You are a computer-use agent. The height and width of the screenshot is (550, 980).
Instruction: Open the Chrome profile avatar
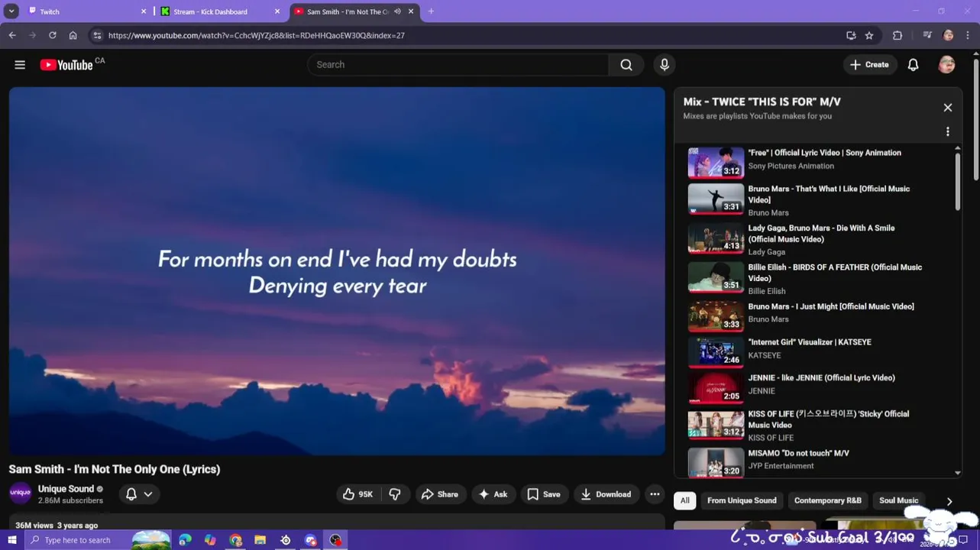coord(949,35)
